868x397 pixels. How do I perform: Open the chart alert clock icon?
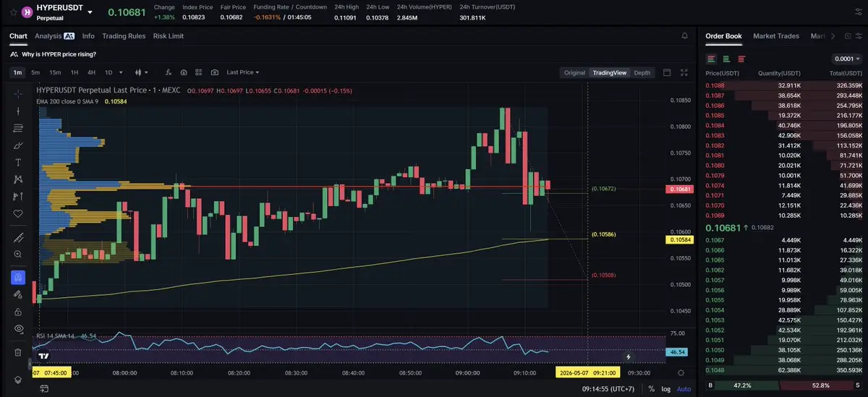point(184,72)
